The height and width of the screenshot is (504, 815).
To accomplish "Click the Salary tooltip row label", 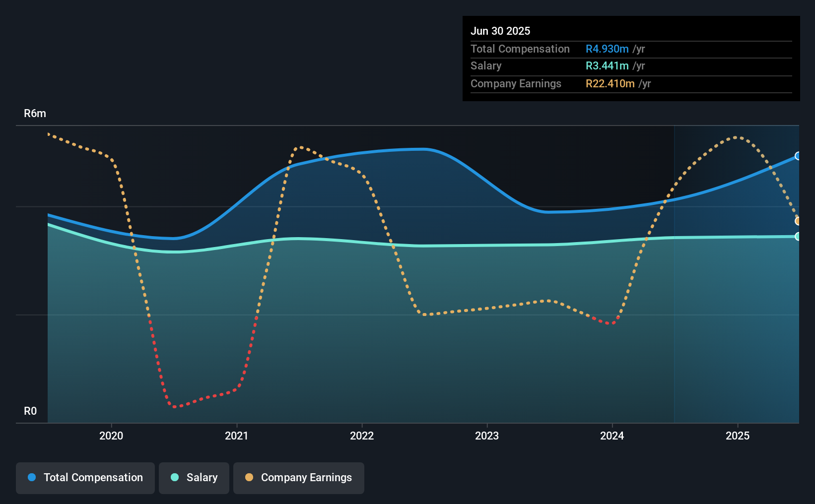I will pos(486,66).
